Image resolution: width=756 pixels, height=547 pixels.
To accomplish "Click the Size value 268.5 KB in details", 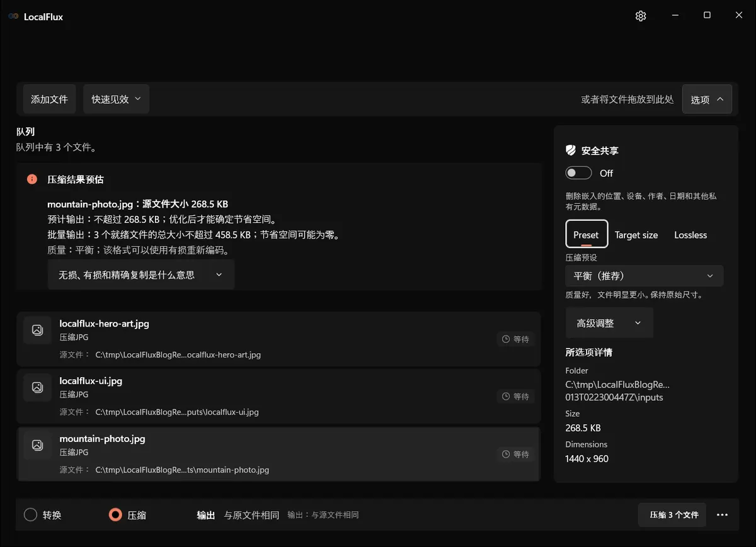I will 583,428.
